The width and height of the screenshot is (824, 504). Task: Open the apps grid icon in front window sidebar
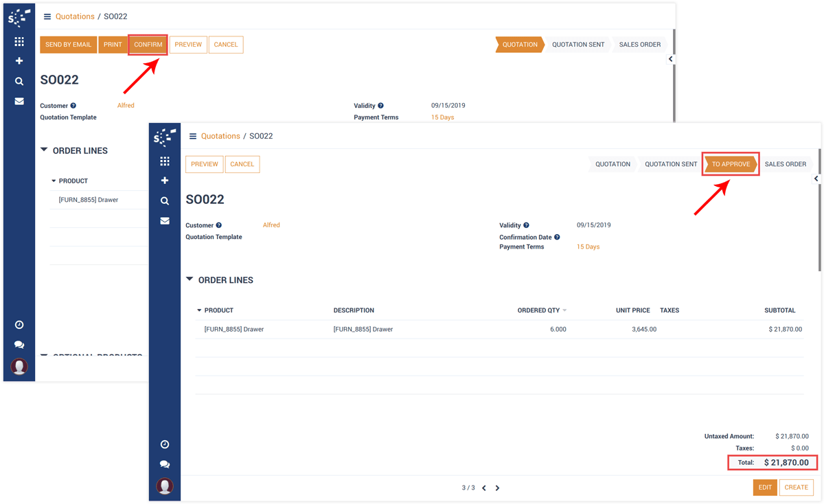pos(165,161)
